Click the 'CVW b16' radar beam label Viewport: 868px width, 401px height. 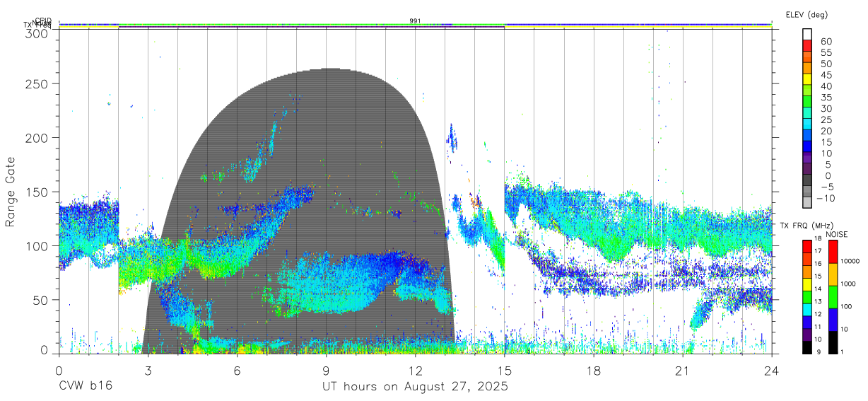85,386
